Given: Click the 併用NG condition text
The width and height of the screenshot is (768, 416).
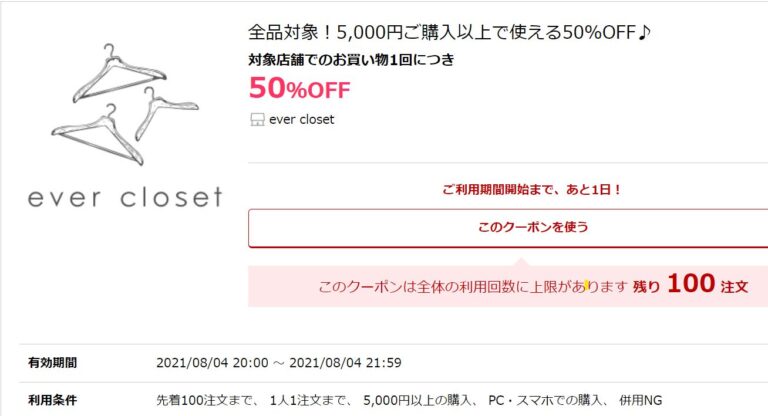Looking at the screenshot, I should pos(641,400).
